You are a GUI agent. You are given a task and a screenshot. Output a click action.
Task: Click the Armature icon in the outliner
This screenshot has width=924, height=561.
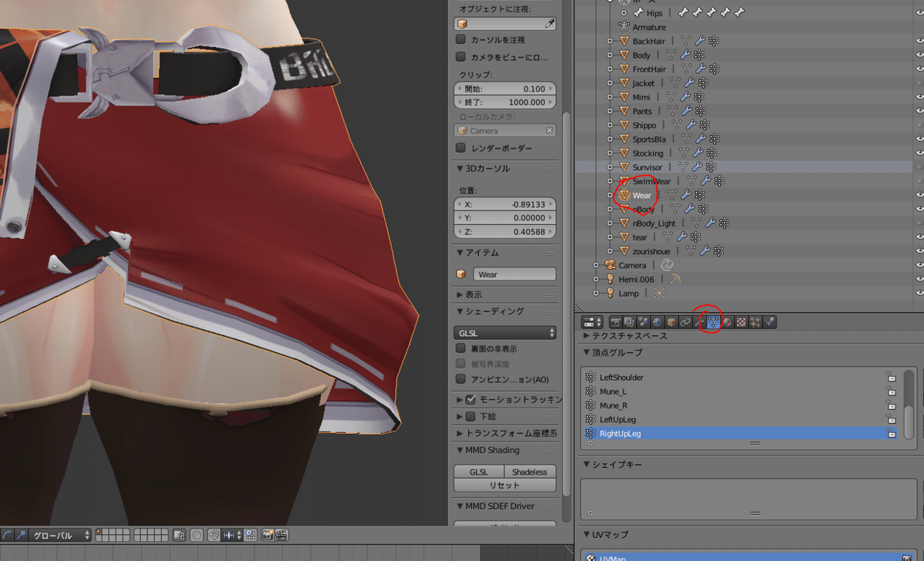[x=624, y=27]
